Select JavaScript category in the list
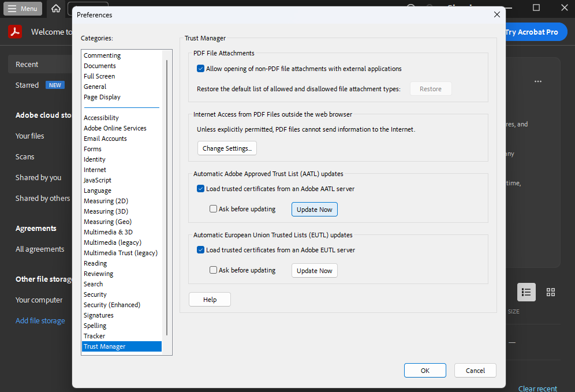The image size is (575, 392). click(98, 180)
